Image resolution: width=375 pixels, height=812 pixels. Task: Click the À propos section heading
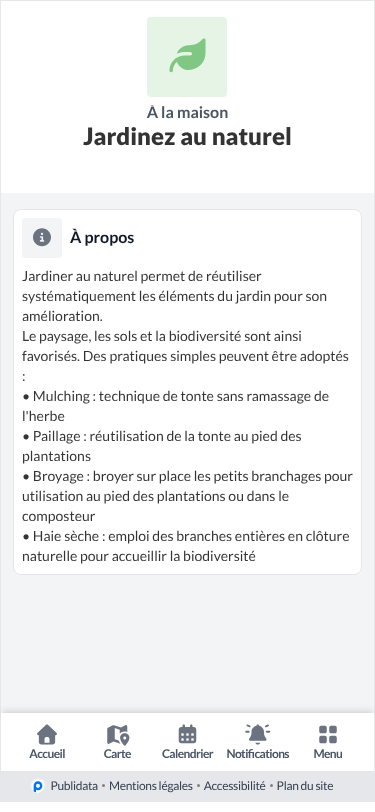[102, 238]
